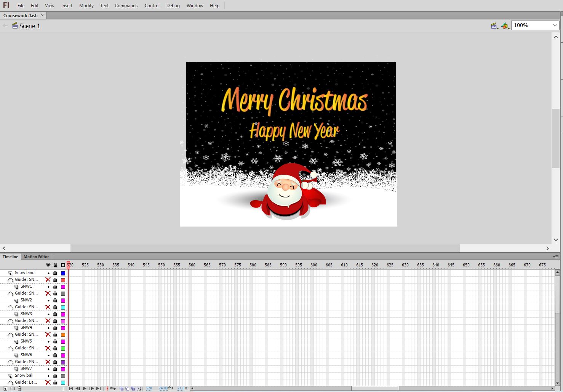The width and height of the screenshot is (563, 392).
Task: Enable Onion Skin mode
Action: click(x=121, y=388)
